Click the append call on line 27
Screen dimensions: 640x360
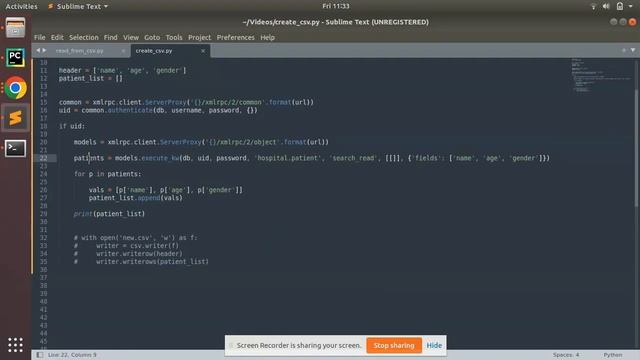[149, 198]
